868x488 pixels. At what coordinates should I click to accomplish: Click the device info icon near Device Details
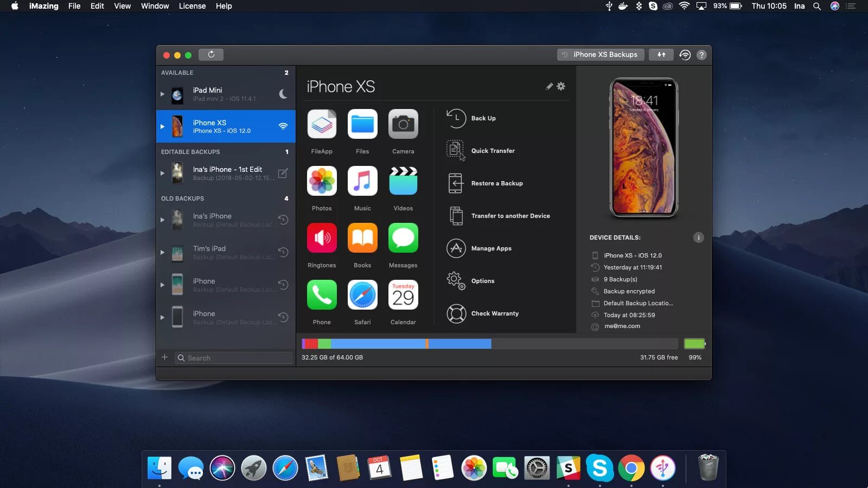[x=698, y=237]
